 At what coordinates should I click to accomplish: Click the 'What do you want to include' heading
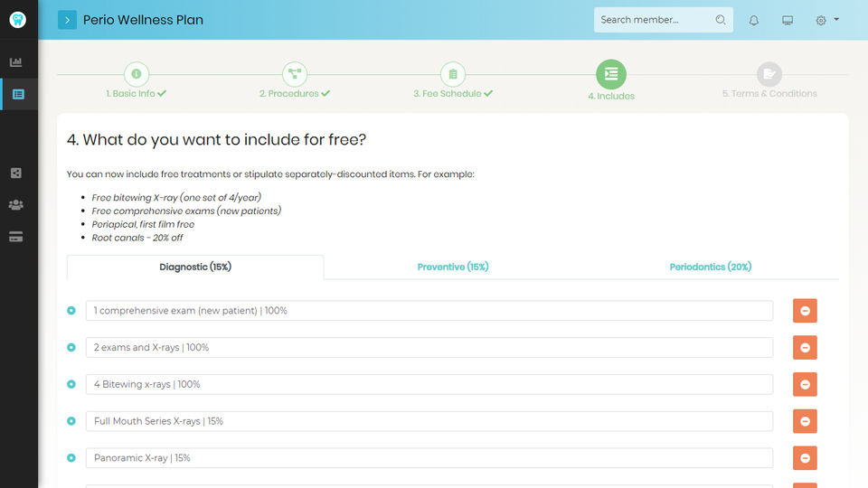216,139
